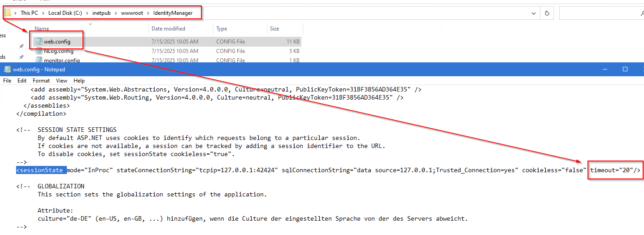
Task: Click the Explorer refresh button
Action: 547,13
